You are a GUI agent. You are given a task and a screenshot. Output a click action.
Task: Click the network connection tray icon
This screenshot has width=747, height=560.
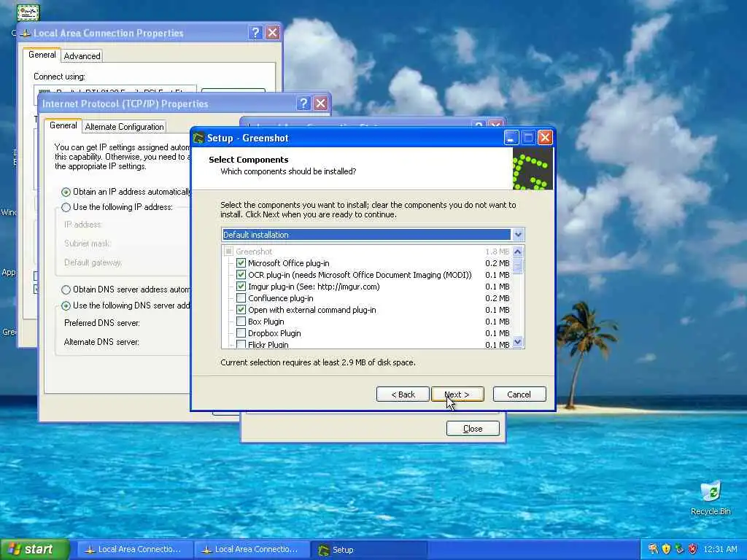(679, 549)
